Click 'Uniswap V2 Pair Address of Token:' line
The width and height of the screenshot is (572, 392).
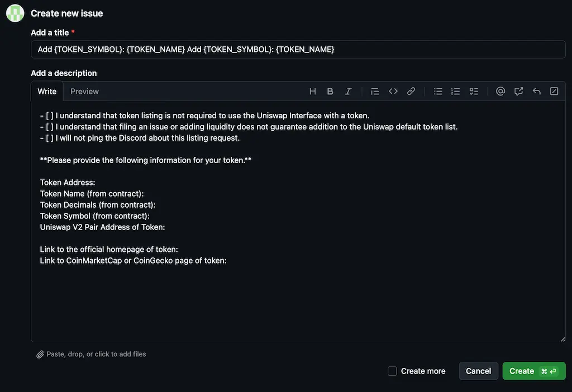pyautogui.click(x=103, y=227)
